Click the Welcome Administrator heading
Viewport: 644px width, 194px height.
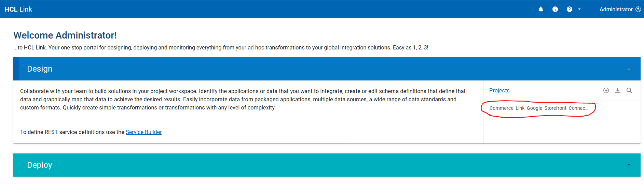[65, 35]
